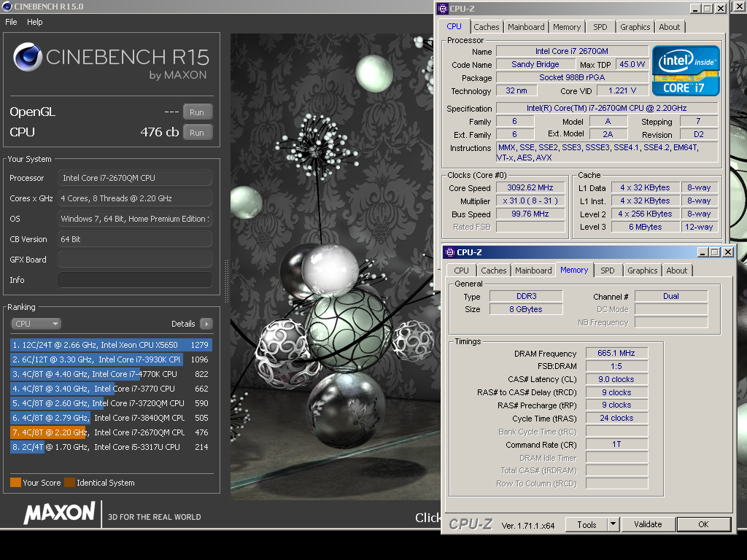Maximize the lower CPU-Z window

tap(715, 252)
